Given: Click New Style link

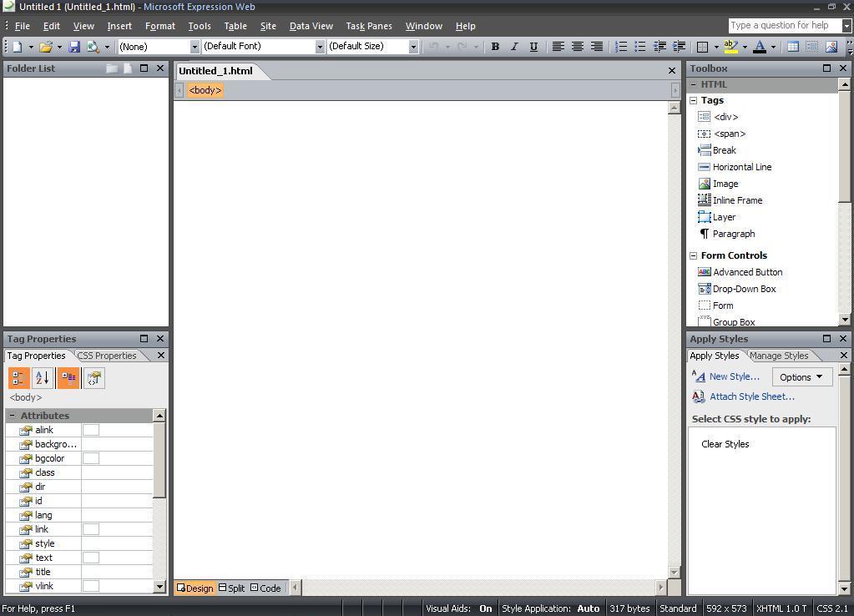Looking at the screenshot, I should pos(734,376).
